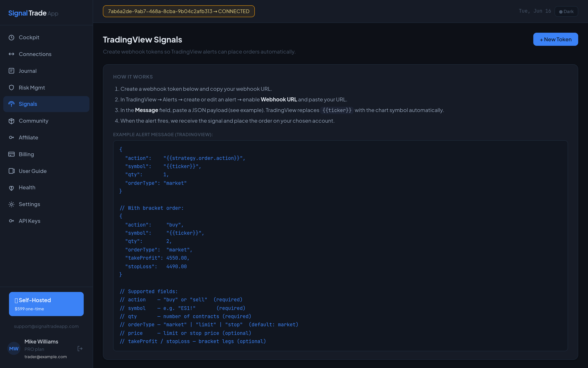The image size is (588, 368).
Task: Click the "stopLoss": 4490.00 code line
Action: 156,267
